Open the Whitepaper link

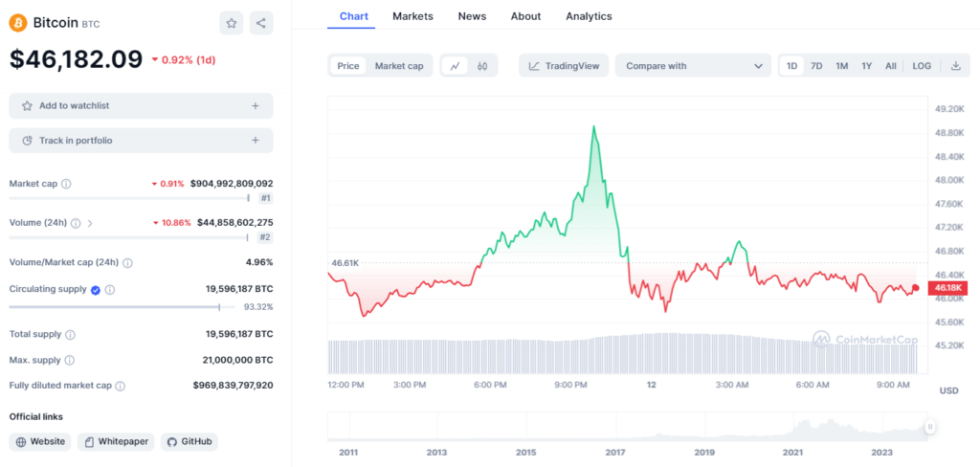coord(116,441)
